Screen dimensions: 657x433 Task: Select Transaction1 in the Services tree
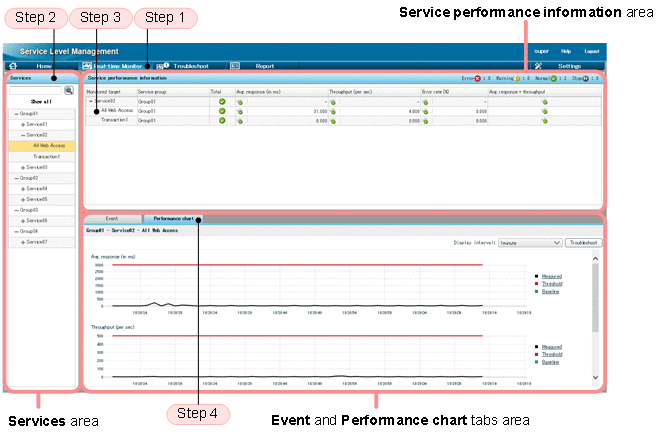click(45, 157)
